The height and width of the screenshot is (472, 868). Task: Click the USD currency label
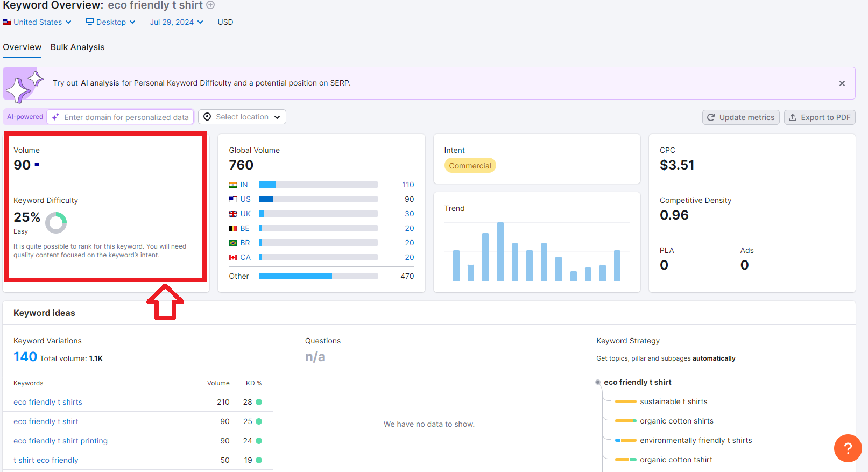[x=225, y=22]
